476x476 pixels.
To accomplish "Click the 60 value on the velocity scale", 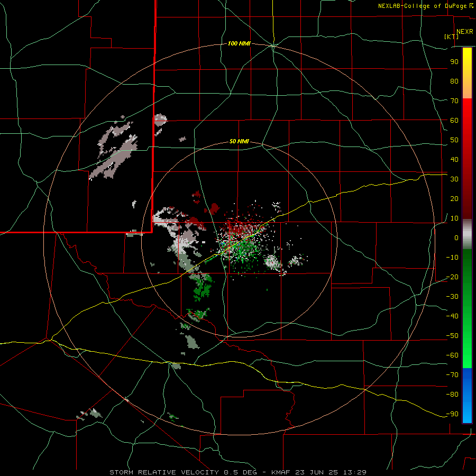I will click(454, 120).
